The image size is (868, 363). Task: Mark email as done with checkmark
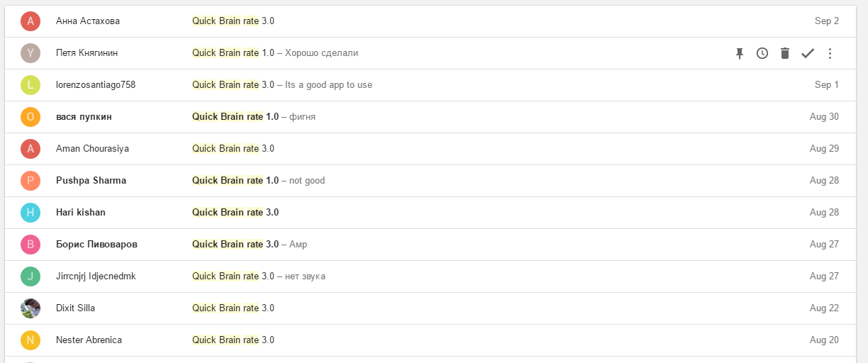(808, 53)
